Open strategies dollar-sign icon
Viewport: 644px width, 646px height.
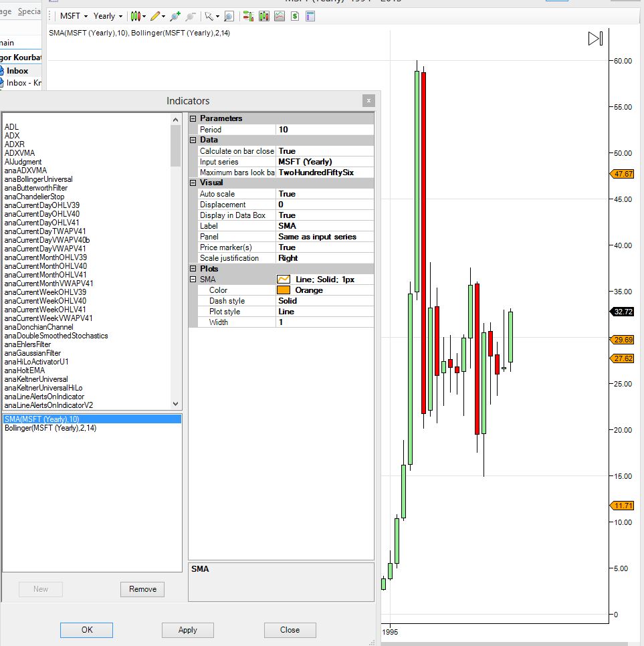click(x=295, y=16)
